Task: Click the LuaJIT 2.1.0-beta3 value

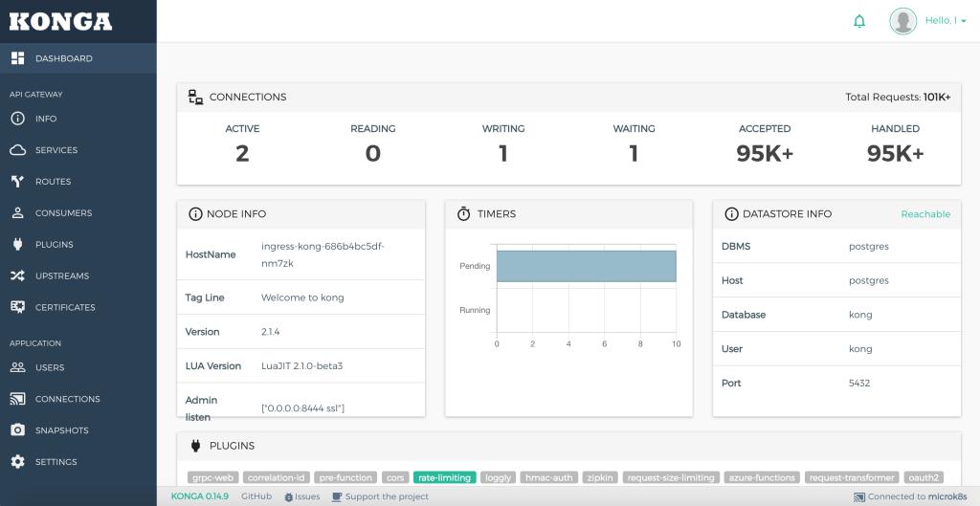Action: point(301,366)
